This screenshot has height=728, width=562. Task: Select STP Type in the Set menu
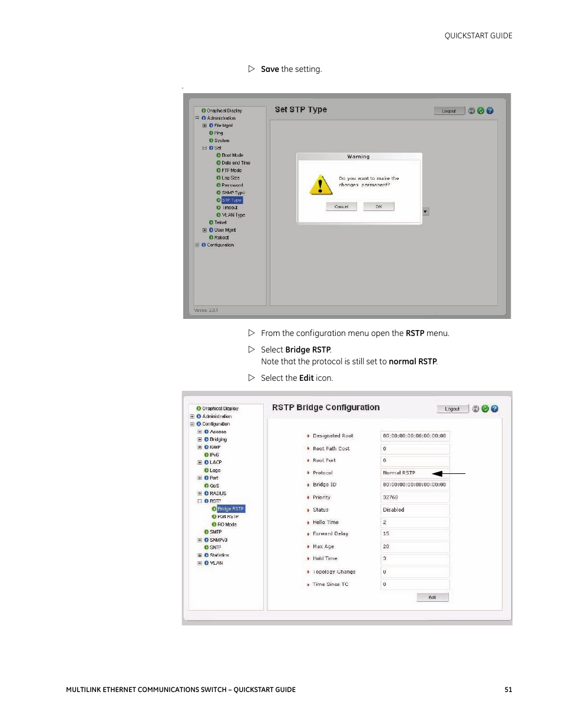tap(232, 200)
